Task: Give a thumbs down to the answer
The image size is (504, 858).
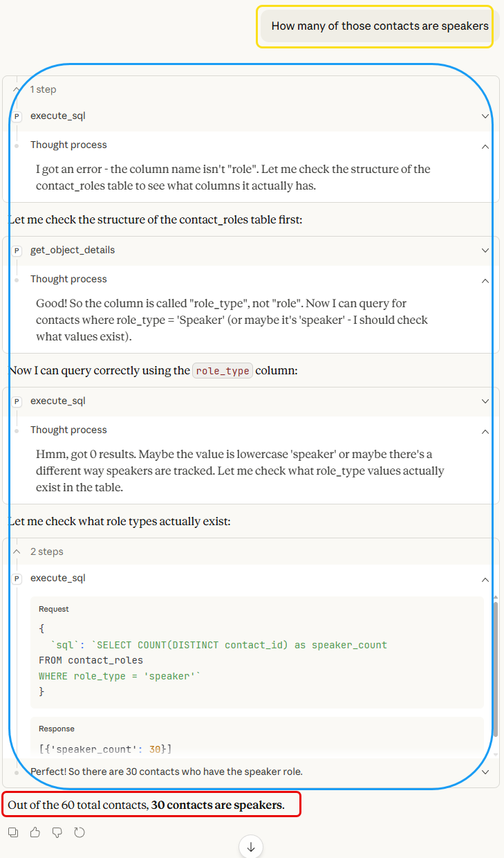Action: tap(57, 832)
